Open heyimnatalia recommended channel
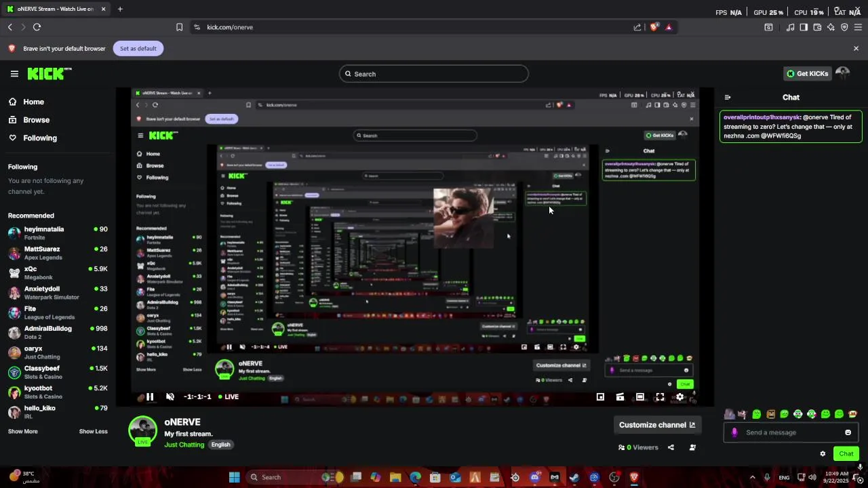868x488 pixels. pos(58,233)
